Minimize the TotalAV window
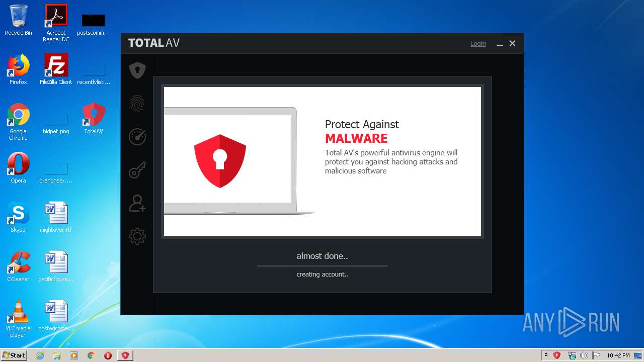 tap(500, 44)
